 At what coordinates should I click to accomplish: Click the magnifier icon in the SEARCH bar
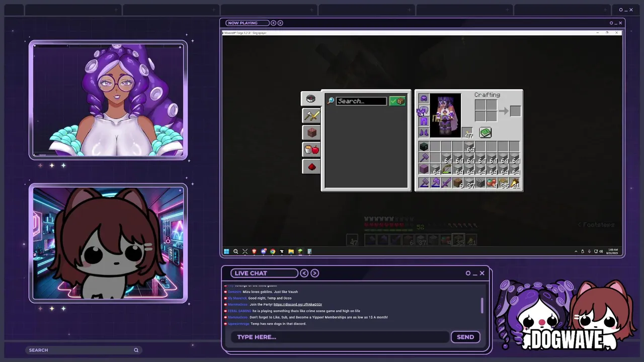[136, 350]
